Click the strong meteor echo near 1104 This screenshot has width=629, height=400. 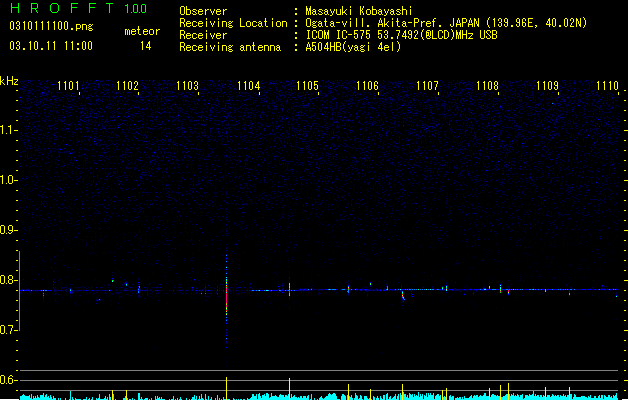(227, 299)
